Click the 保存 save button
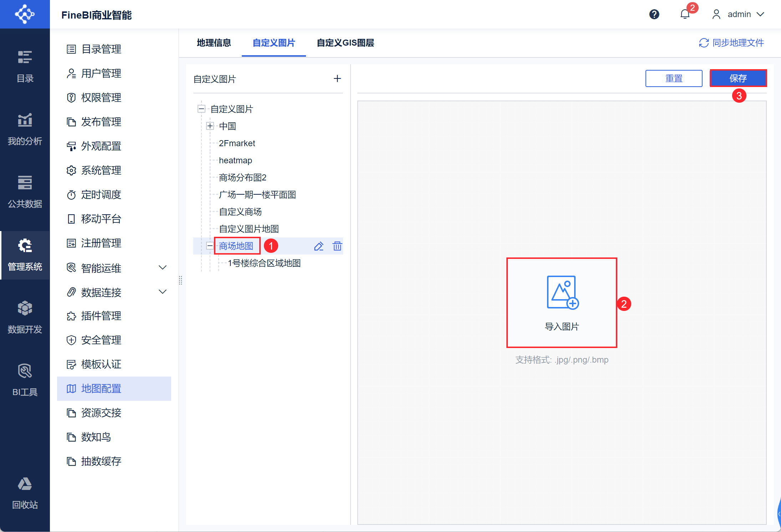The height and width of the screenshot is (532, 781). pyautogui.click(x=738, y=78)
